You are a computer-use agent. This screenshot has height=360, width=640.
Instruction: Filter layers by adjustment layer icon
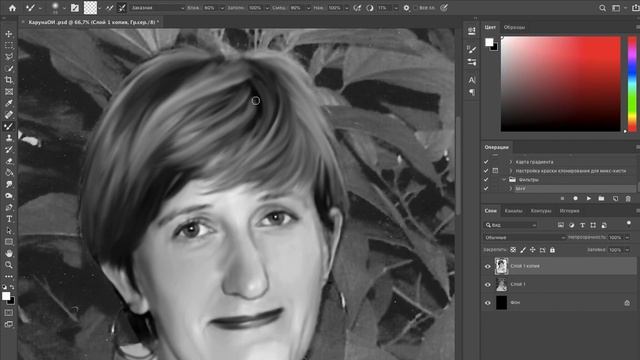point(571,225)
